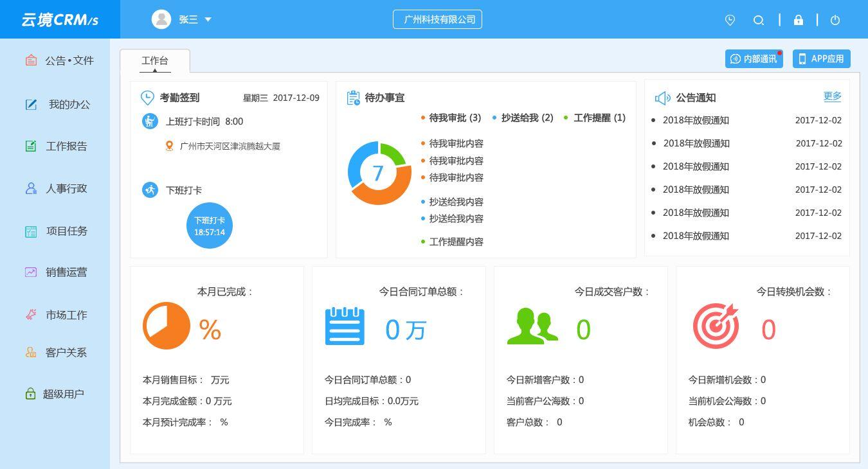Click 今日新增客户数 value line
The width and height of the screenshot is (868, 469).
click(545, 380)
